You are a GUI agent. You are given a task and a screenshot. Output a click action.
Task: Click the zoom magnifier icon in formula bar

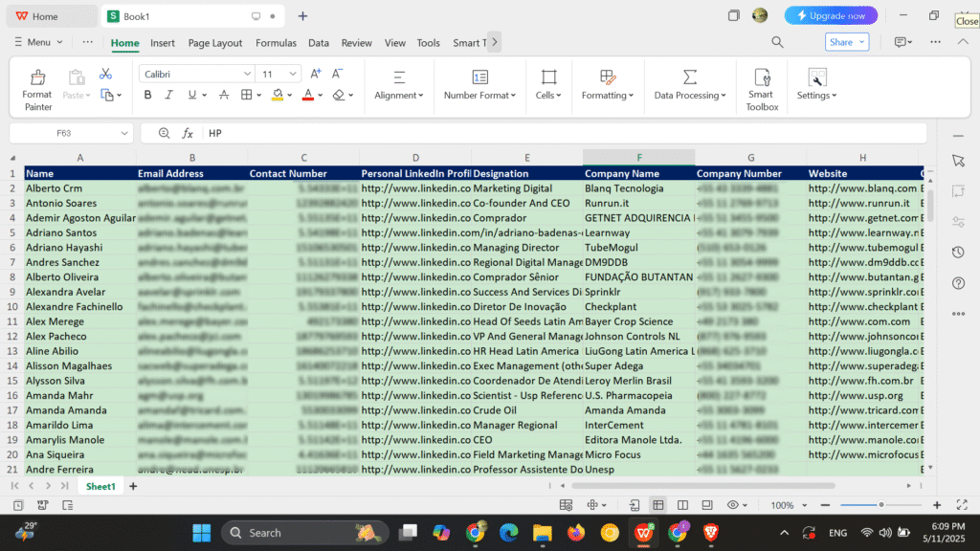point(164,133)
